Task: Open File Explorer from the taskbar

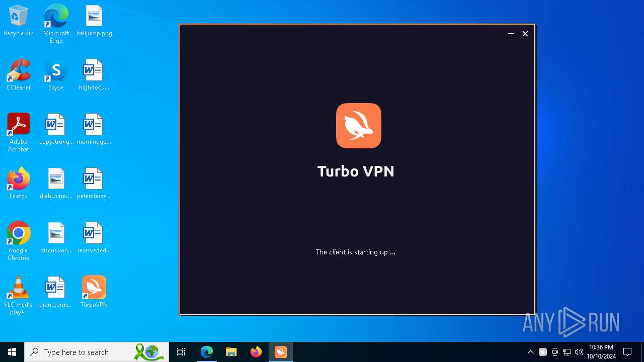Action: click(231, 352)
